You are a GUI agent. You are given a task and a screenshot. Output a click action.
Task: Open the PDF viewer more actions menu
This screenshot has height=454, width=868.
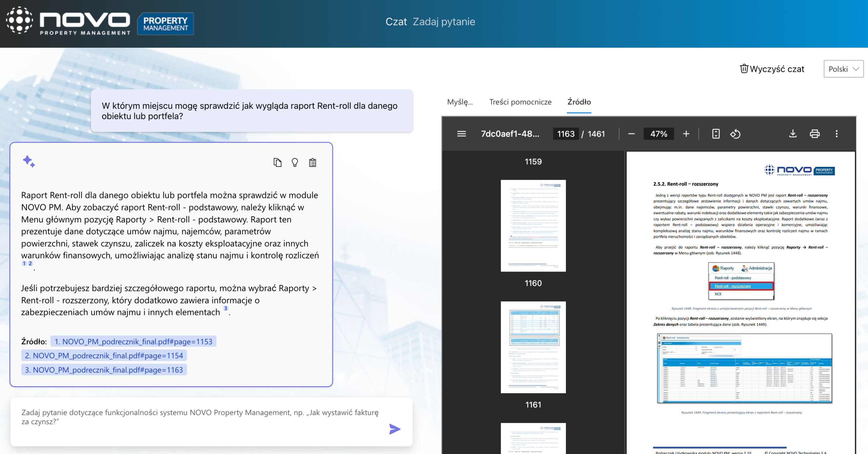[x=836, y=134]
